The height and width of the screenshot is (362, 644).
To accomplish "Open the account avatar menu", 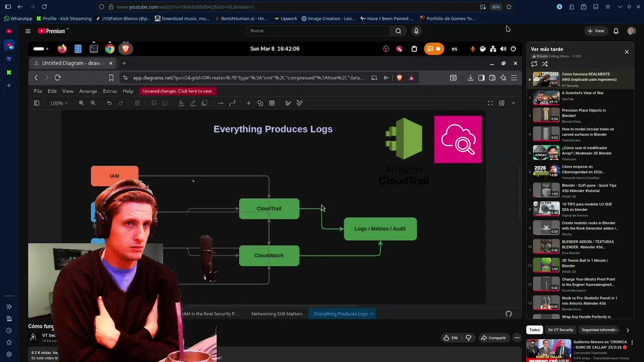I will click(631, 31).
